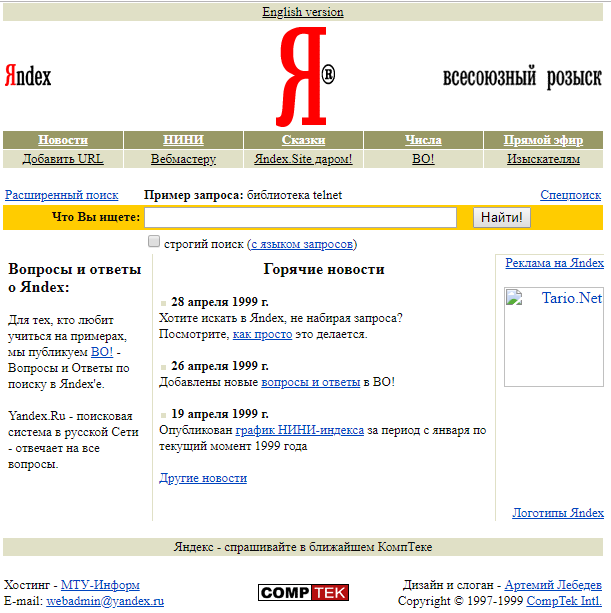
Task: Open the Логотипы Яndex link
Action: pyautogui.click(x=558, y=513)
